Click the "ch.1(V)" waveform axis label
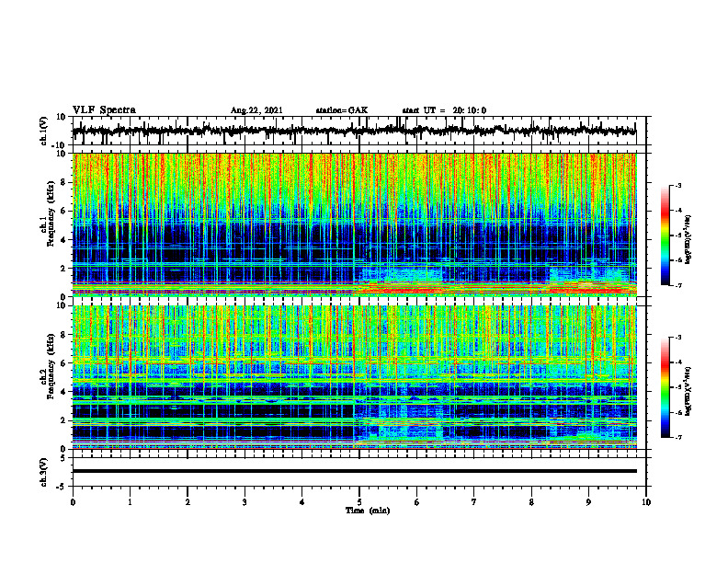The image size is (728, 563). pyautogui.click(x=44, y=131)
